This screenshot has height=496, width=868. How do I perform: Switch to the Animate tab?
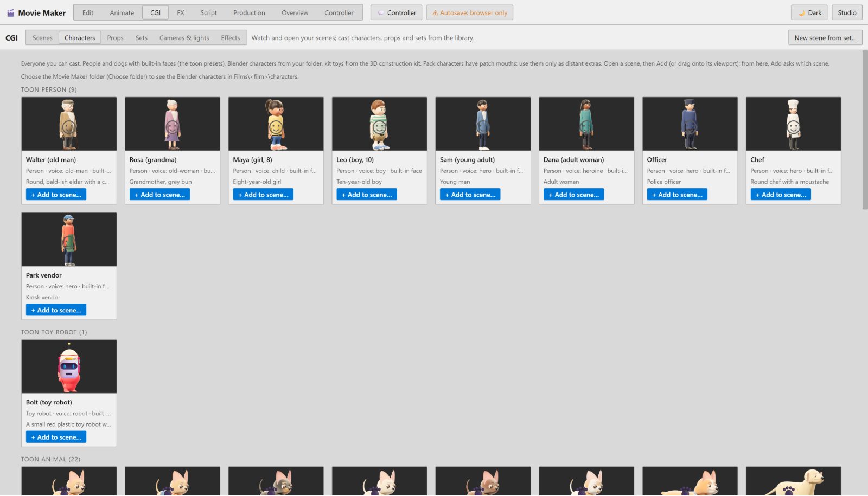point(122,12)
